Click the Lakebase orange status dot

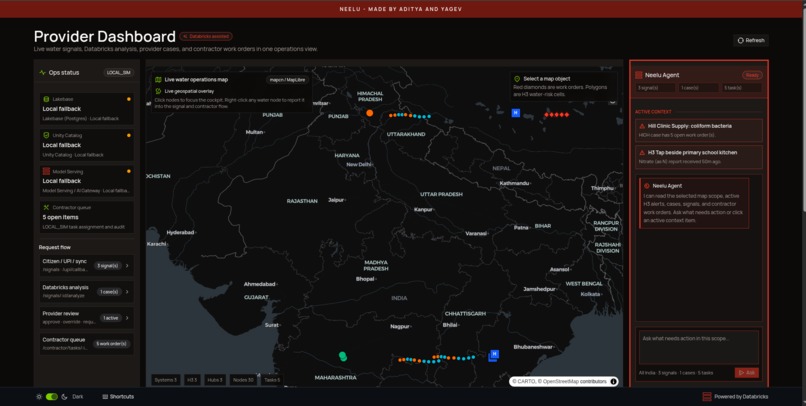pos(129,99)
